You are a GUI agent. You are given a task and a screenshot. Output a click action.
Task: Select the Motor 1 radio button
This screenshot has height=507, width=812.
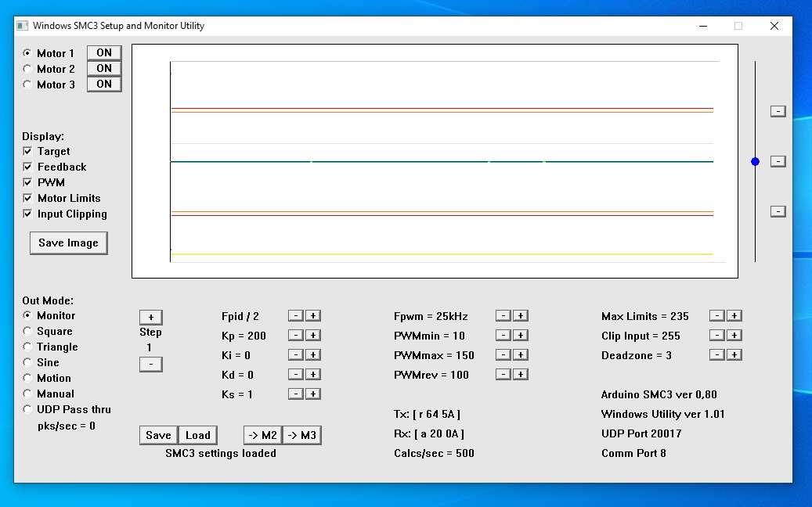27,53
